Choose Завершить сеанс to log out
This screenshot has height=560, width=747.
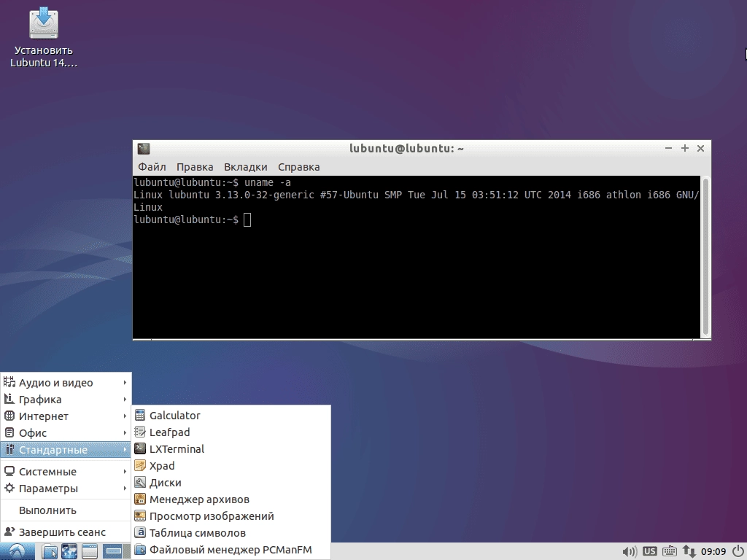point(66,532)
